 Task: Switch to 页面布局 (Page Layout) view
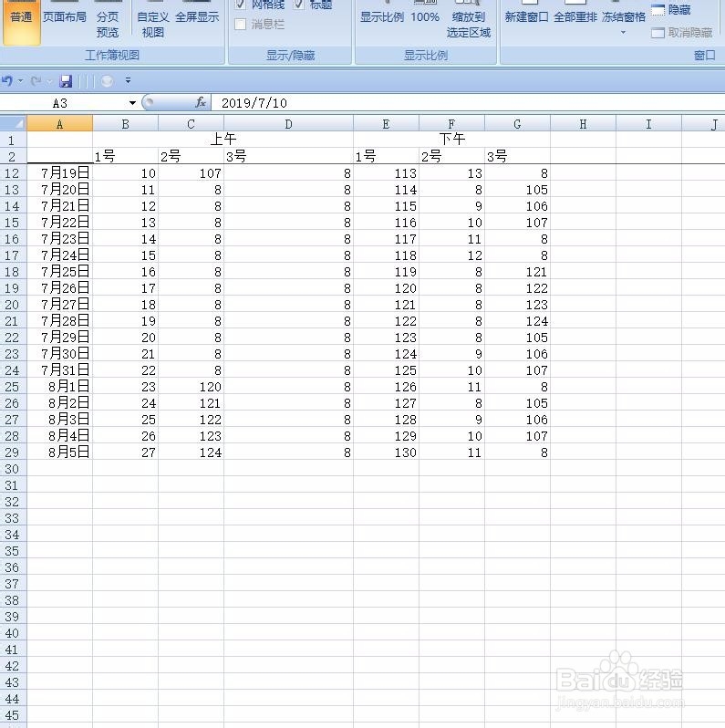(65, 17)
